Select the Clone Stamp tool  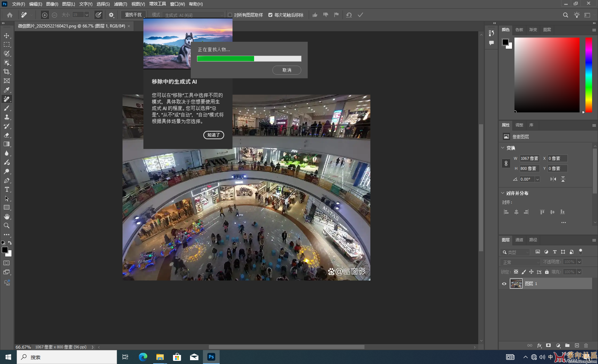(7, 117)
